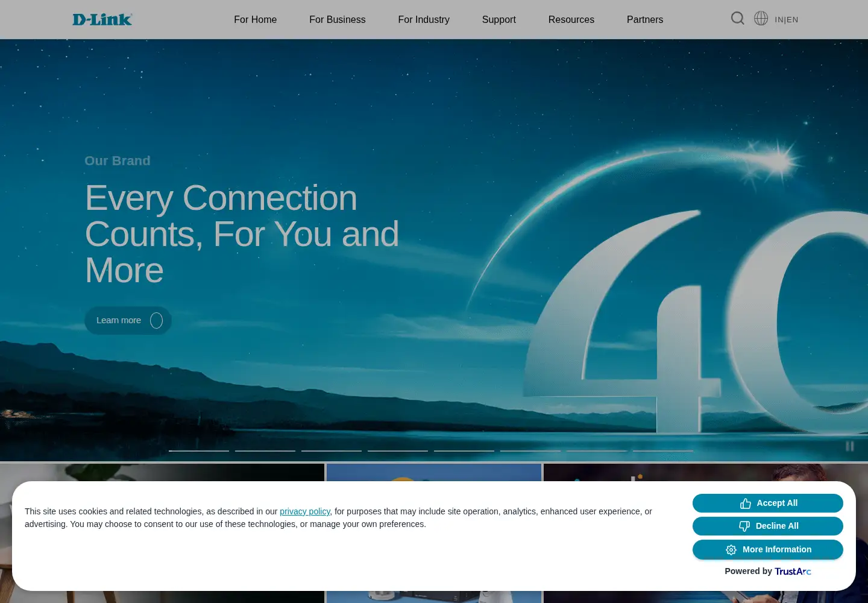868x603 pixels.
Task: Open the Partners menu
Action: click(645, 19)
